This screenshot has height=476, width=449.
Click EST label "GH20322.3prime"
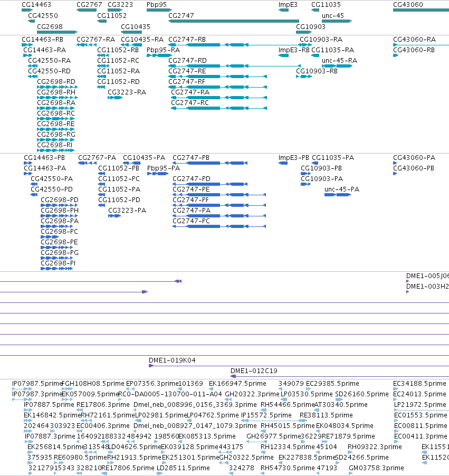(252, 394)
